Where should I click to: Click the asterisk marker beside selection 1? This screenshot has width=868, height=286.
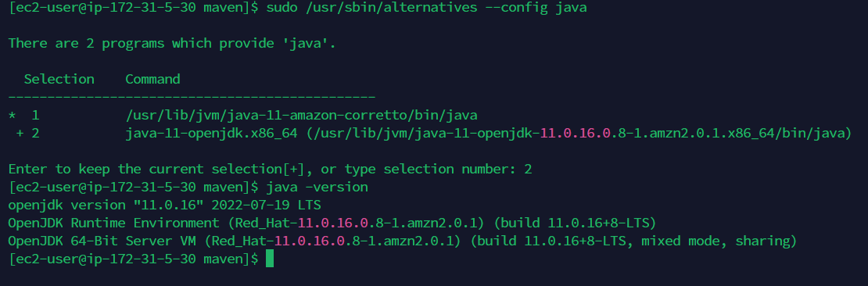[12, 115]
